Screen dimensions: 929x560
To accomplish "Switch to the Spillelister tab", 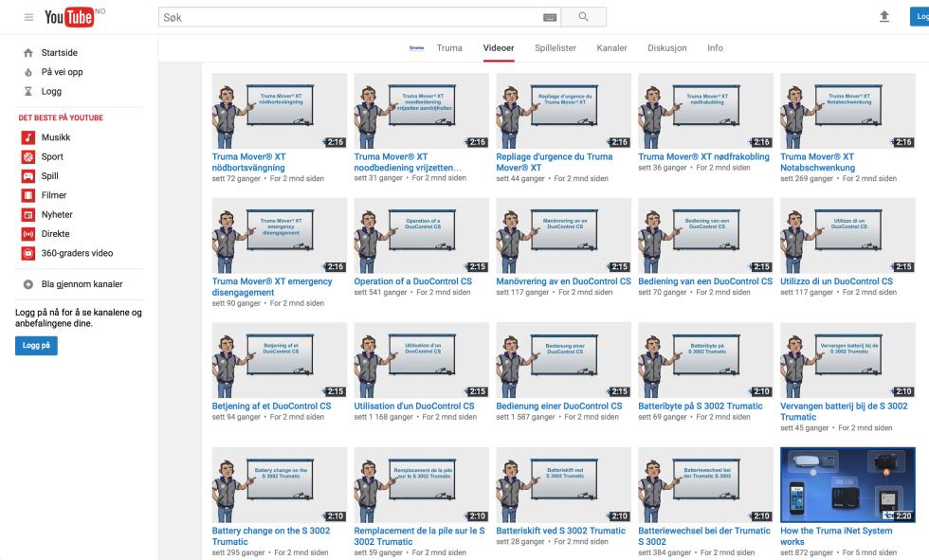I will click(555, 47).
